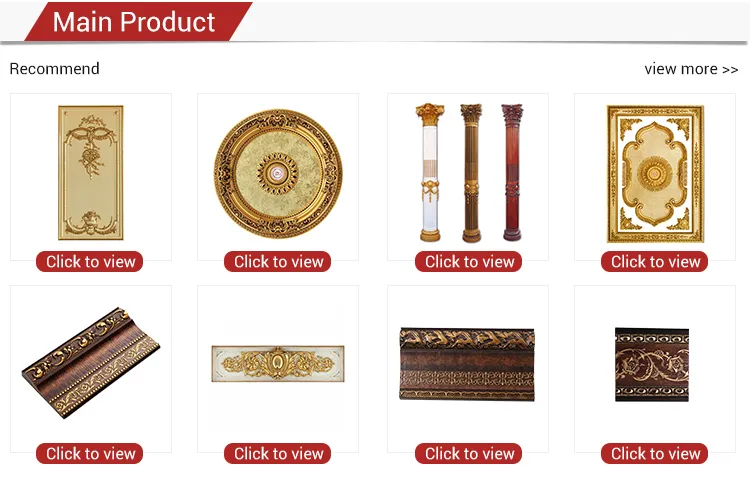Select the white column with gold capital
This screenshot has width=750, height=481.
pos(430,172)
